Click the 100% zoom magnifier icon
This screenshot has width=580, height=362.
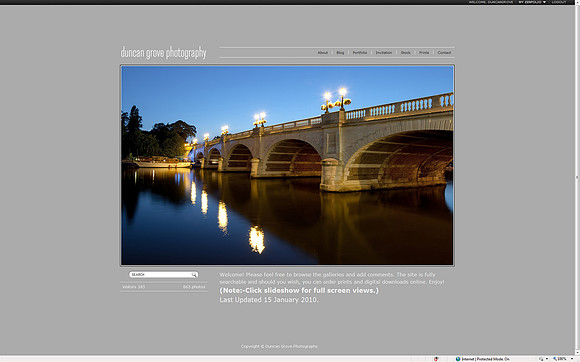click(555, 359)
